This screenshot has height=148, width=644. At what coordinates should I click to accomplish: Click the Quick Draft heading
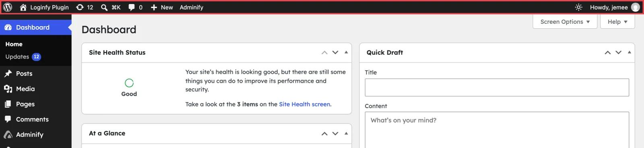[385, 52]
